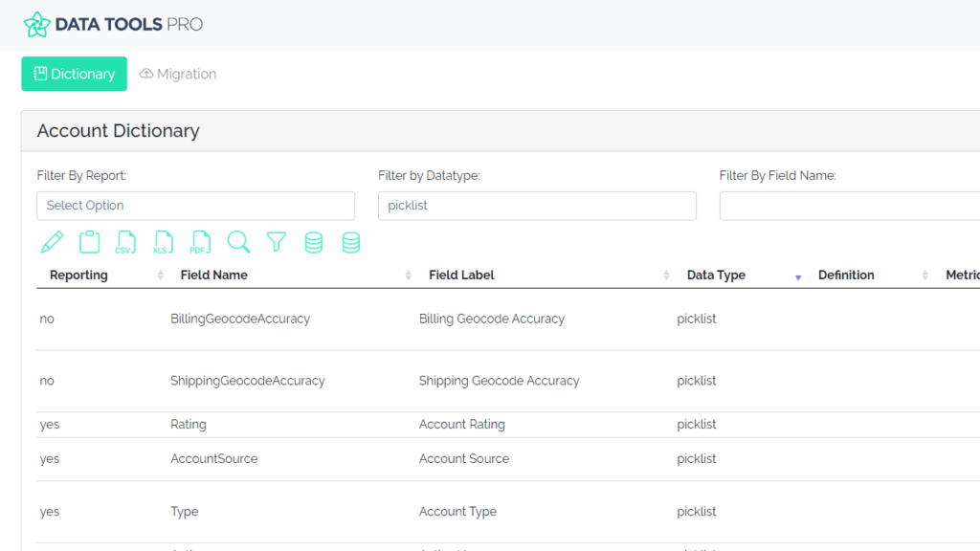The height and width of the screenshot is (551, 980).
Task: Select the Dictionary tab
Action: tap(74, 74)
